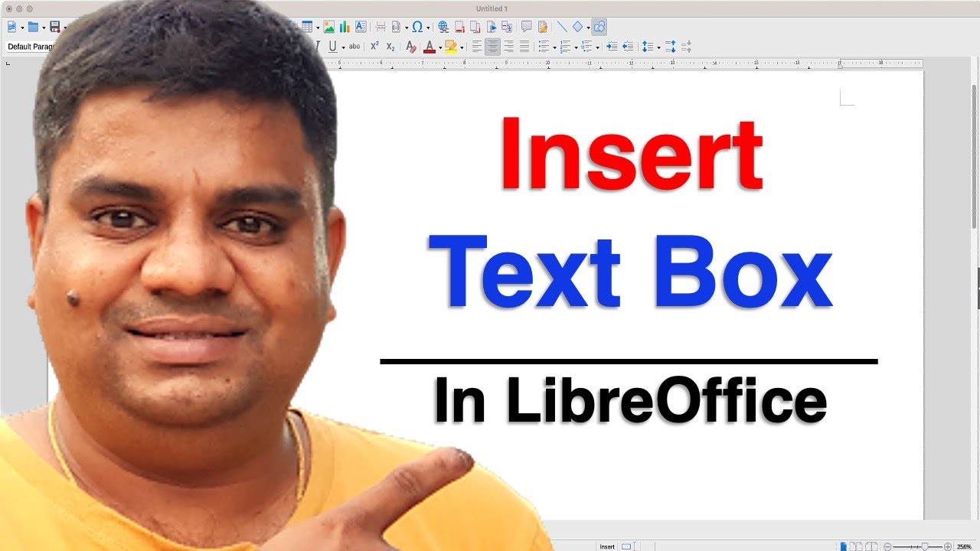Click the New Document icon
Viewport: 980px width, 551px height.
11,27
